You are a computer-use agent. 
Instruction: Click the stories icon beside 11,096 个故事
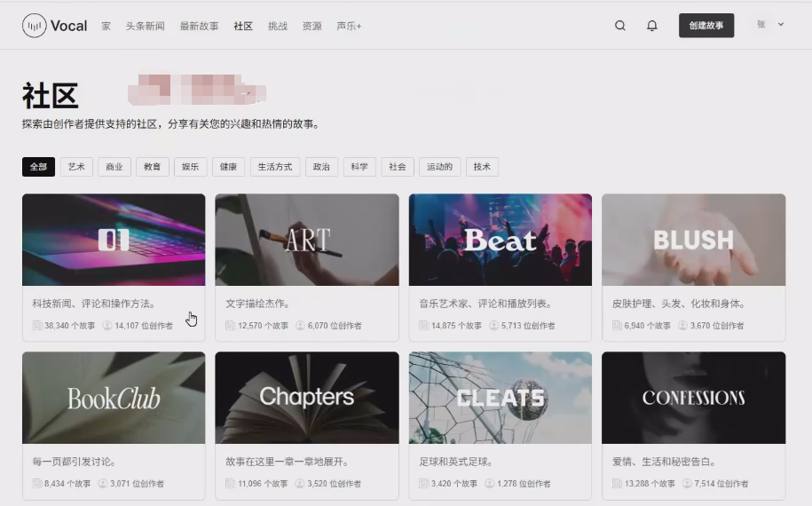click(231, 484)
